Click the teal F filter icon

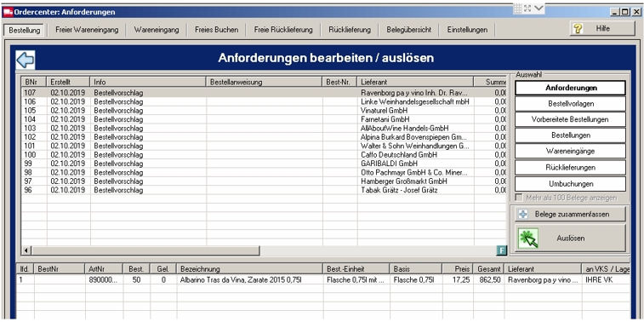pyautogui.click(x=501, y=250)
